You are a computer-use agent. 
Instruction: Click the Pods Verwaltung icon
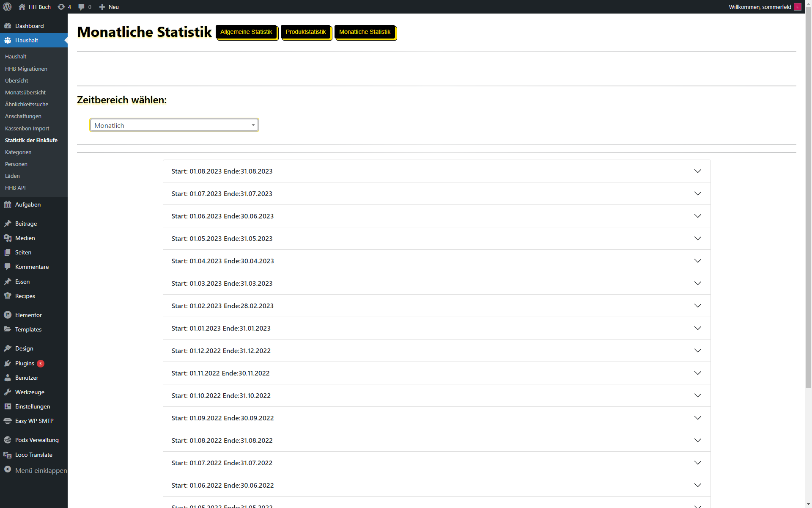tap(7, 440)
